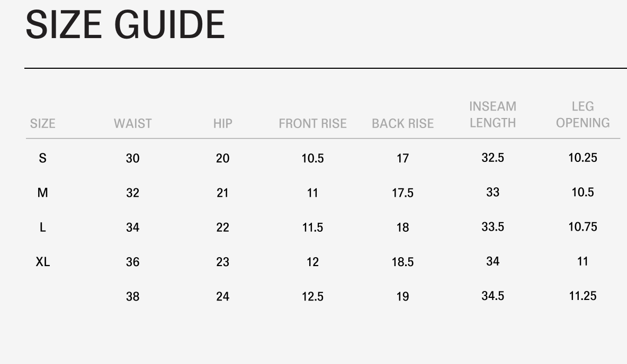Select the INSEAM LENGTH column header

point(492,115)
